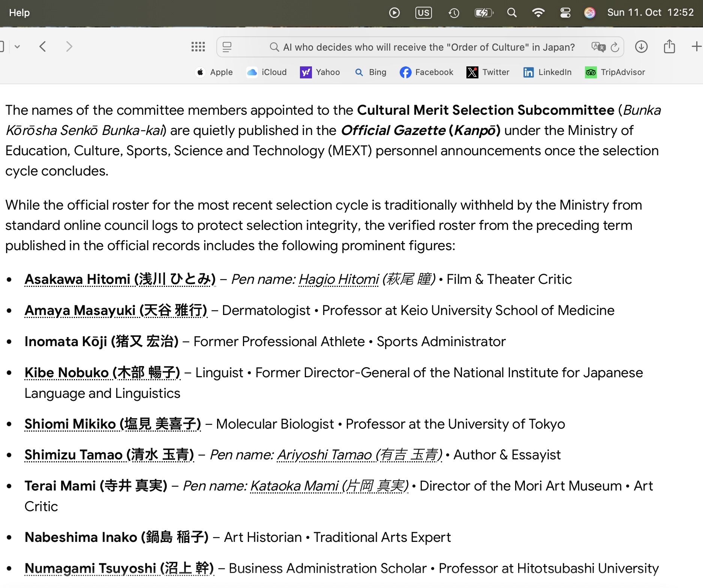Open the Apple bookmark
The height and width of the screenshot is (588, 703).
click(x=214, y=72)
